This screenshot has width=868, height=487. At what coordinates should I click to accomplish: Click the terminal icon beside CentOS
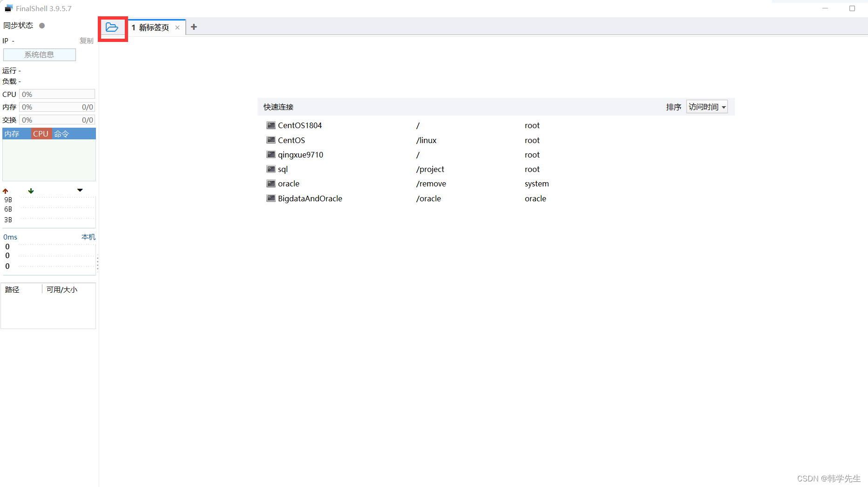[271, 140]
